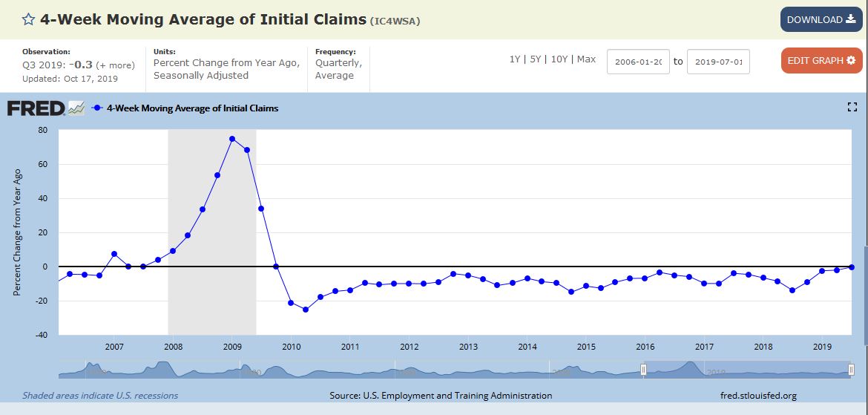The height and width of the screenshot is (415, 868).
Task: Toggle fullscreen view of the graph
Action: [x=852, y=108]
